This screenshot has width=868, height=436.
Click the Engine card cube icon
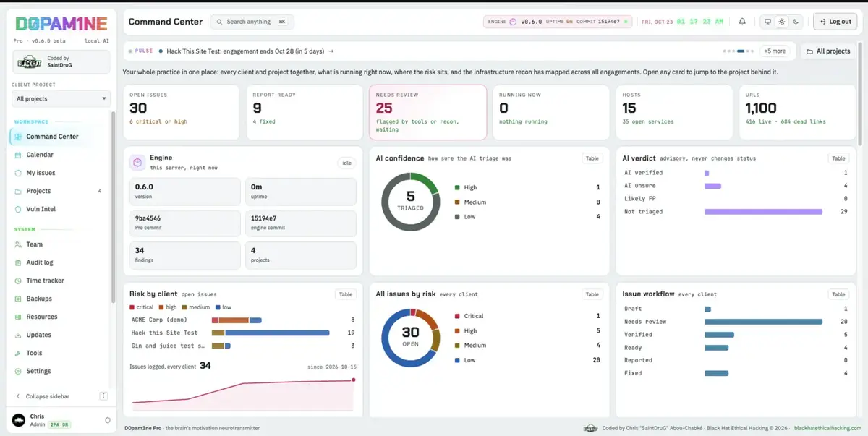[x=137, y=162]
